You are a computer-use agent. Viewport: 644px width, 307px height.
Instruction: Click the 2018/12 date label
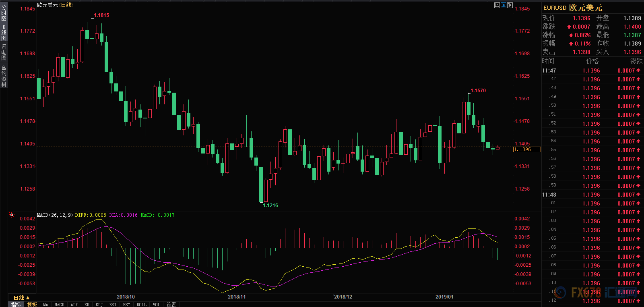point(343,297)
